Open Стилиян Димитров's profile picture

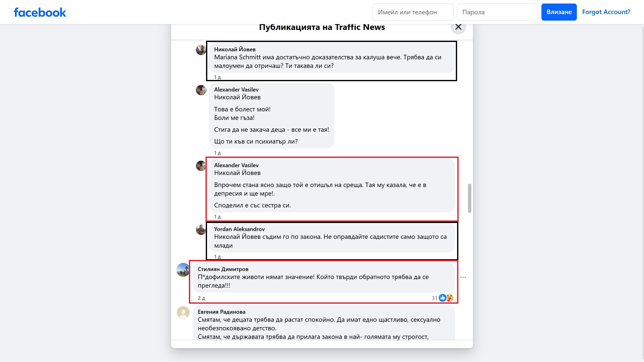(183, 270)
